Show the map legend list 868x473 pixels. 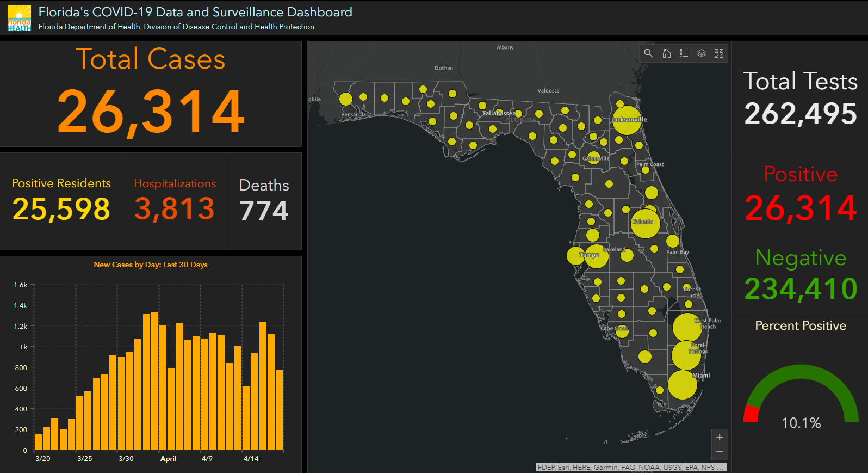[x=684, y=53]
